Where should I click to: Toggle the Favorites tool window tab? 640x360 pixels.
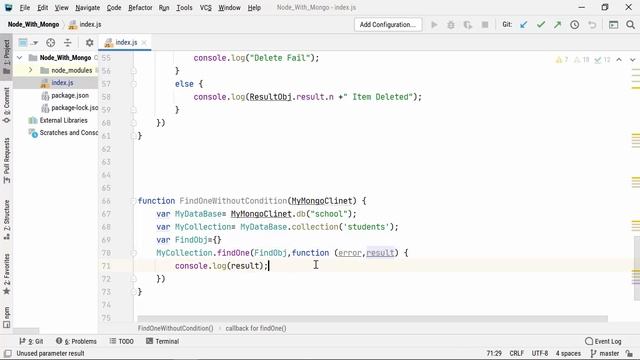pyautogui.click(x=7, y=274)
